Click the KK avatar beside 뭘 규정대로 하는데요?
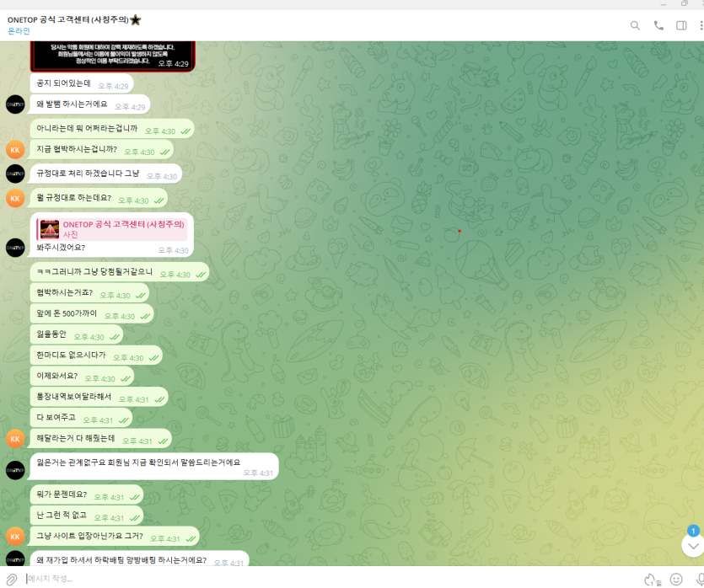Image resolution: width=704 pixels, height=588 pixels. tap(15, 199)
